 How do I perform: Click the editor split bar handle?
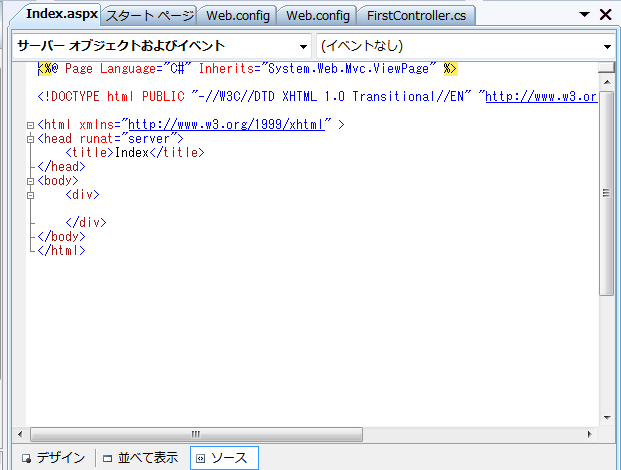click(x=606, y=67)
